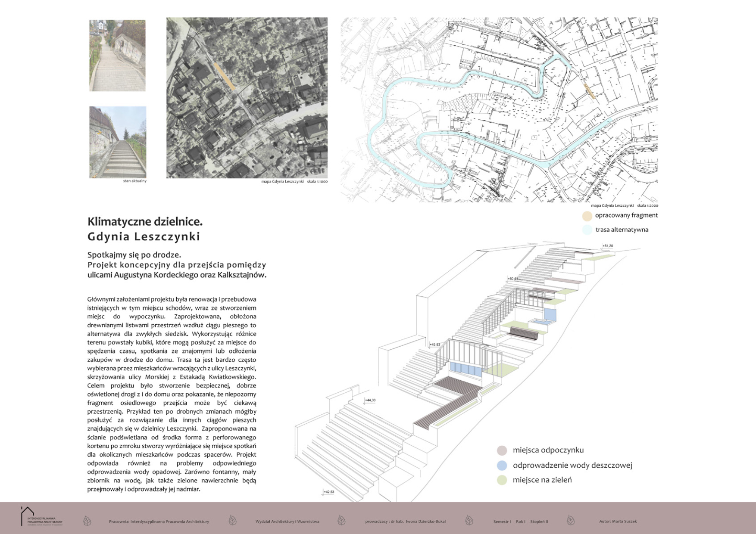Click 'Pracownia: Interdyscyplinarna Pracownia Architektury' footer text
The height and width of the screenshot is (534, 756).
[x=159, y=522]
